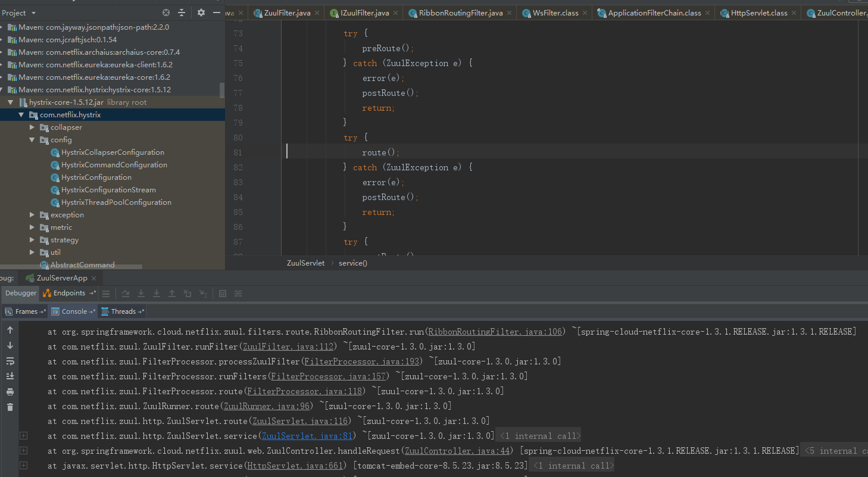Click the Step Out debugger icon
This screenshot has width=868, height=477.
pyautogui.click(x=172, y=294)
